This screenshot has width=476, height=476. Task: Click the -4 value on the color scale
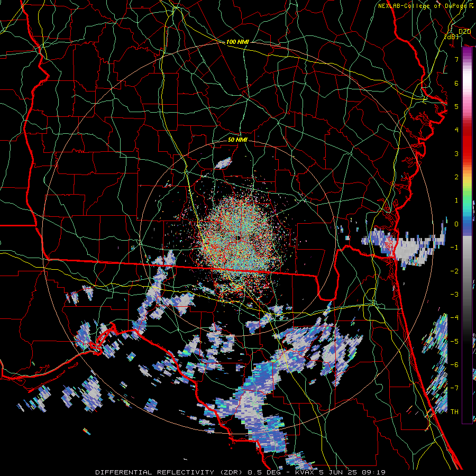[454, 318]
